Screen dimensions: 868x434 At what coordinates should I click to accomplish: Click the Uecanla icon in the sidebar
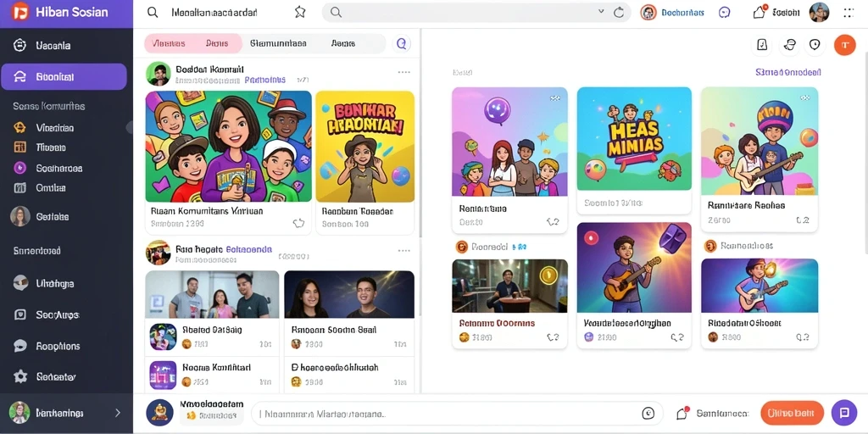[19, 46]
